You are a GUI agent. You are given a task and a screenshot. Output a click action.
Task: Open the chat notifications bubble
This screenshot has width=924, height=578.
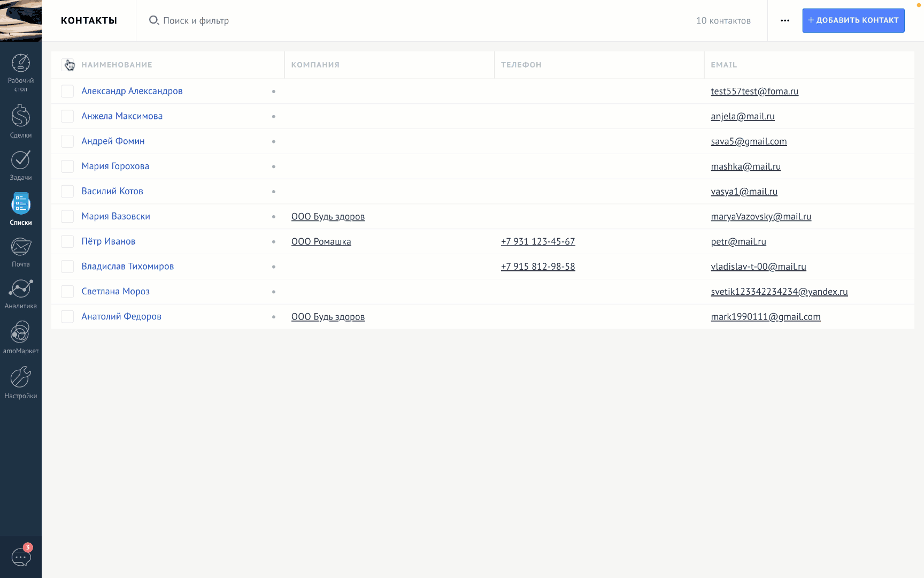[21, 557]
